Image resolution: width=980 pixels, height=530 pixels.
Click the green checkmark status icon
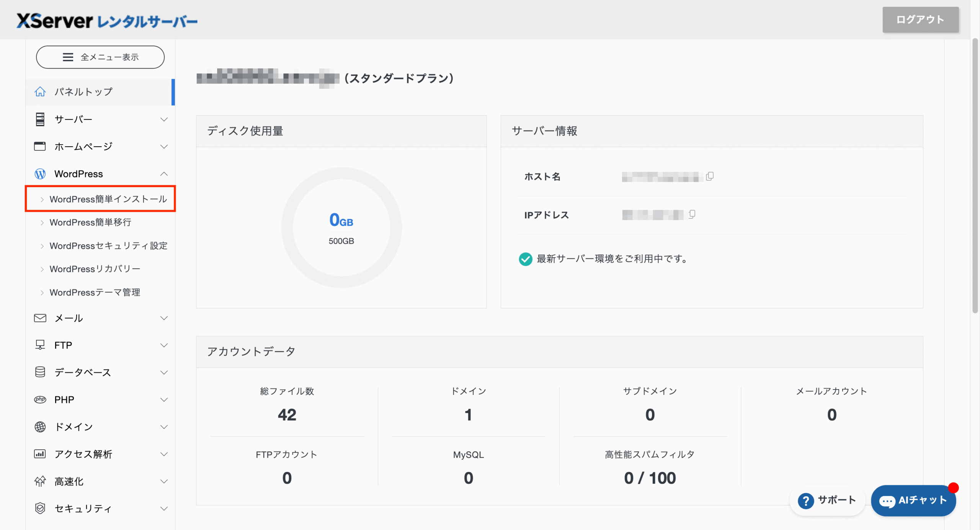[x=525, y=259]
